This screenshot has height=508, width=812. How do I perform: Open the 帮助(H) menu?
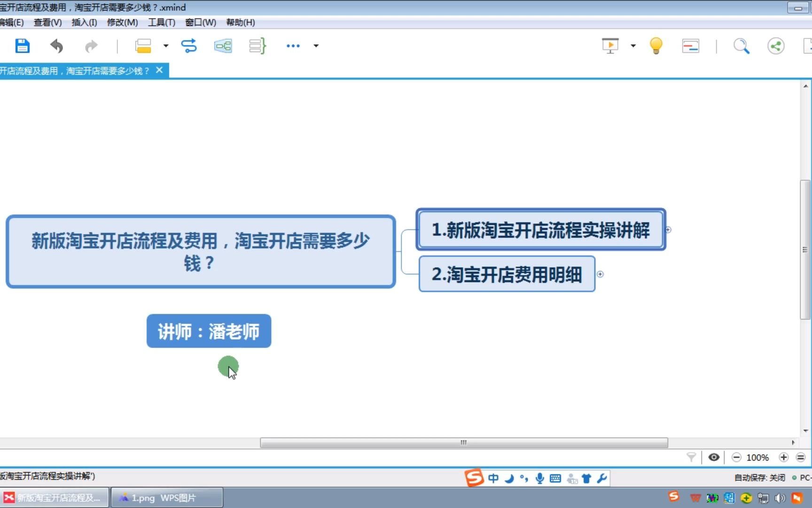coord(240,22)
